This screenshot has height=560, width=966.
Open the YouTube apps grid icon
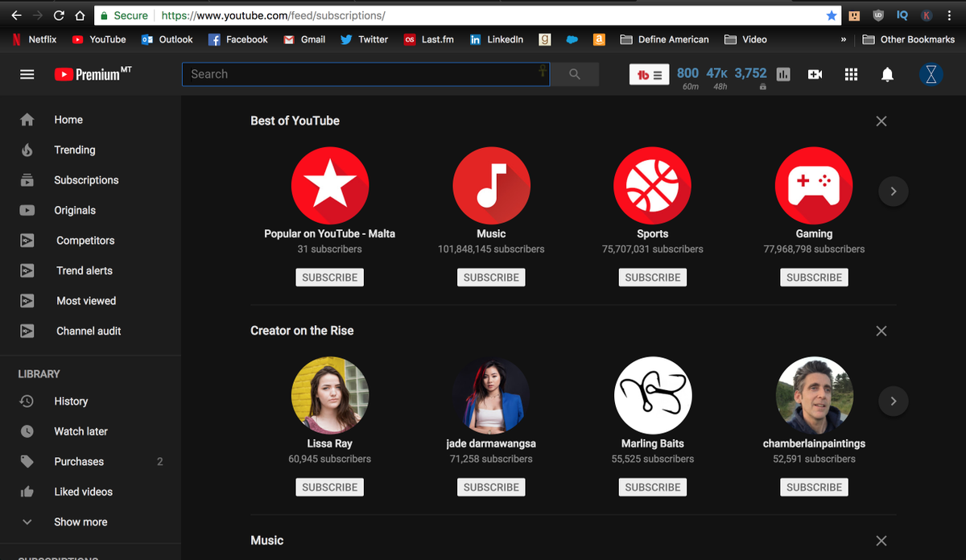[851, 74]
